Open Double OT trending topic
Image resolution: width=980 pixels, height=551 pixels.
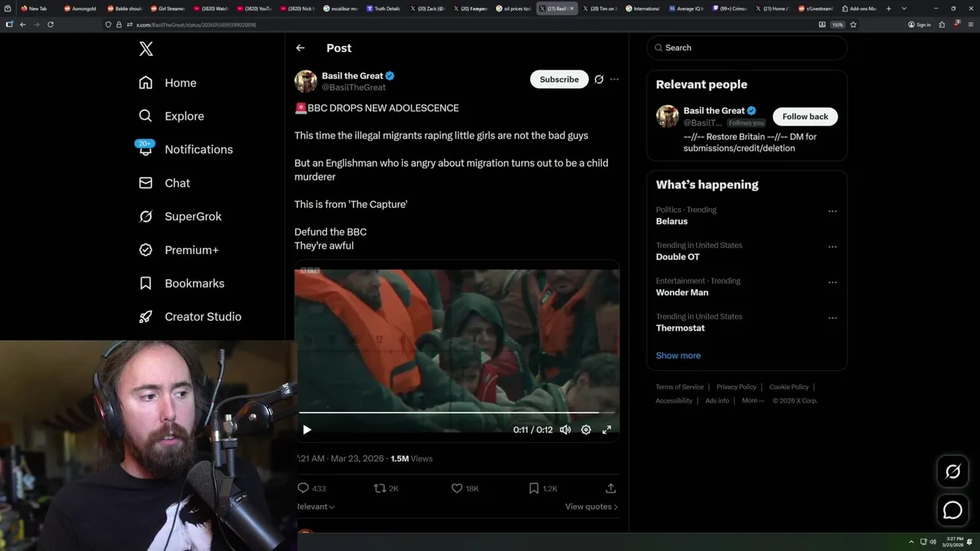click(x=678, y=257)
